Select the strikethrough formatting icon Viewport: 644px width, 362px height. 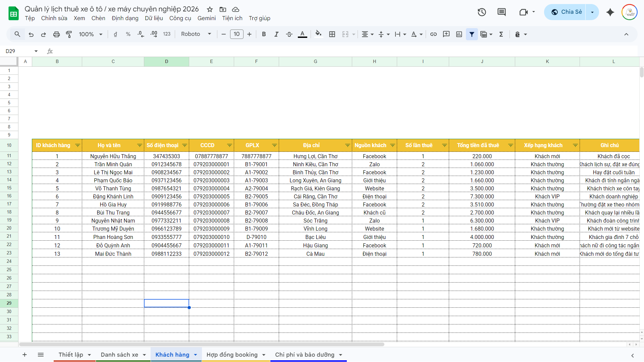click(x=289, y=34)
